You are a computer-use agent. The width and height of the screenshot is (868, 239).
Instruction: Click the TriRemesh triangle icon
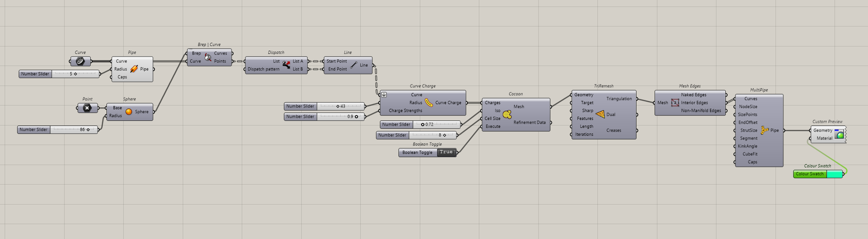tap(600, 114)
